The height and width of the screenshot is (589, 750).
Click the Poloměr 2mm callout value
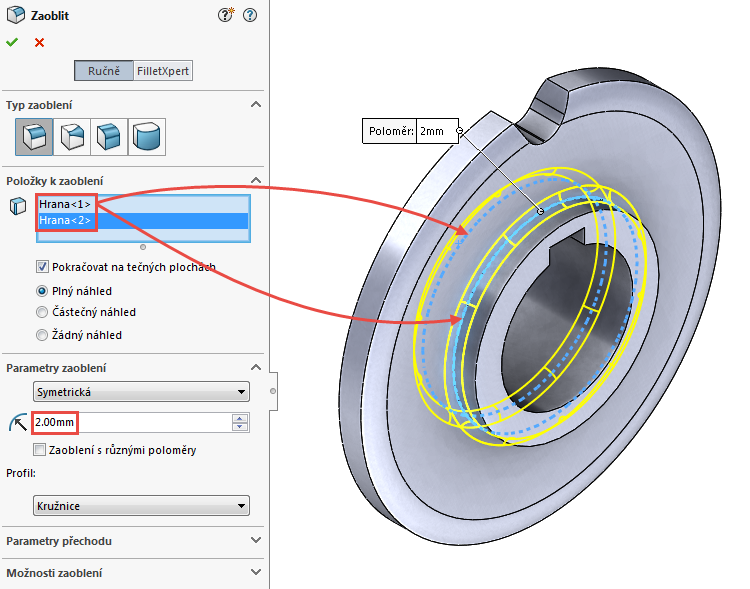pos(437,131)
